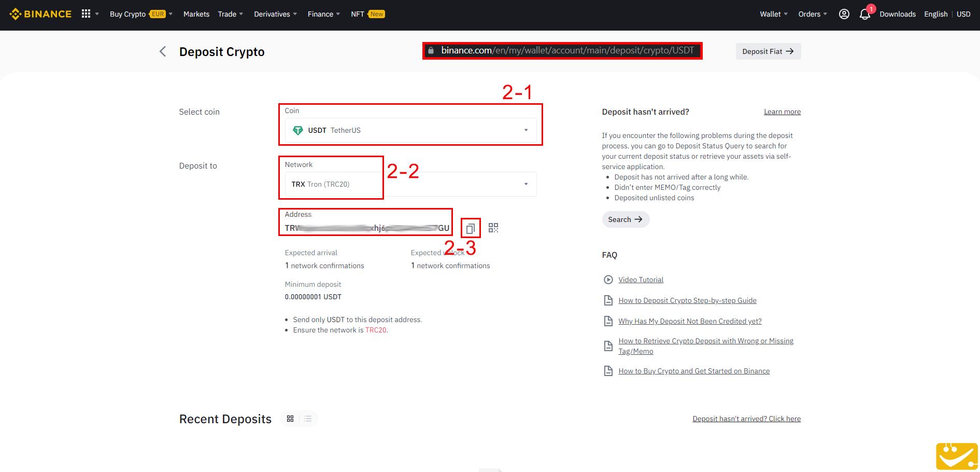Image resolution: width=980 pixels, height=472 pixels.
Task: Click the Deposit Crypto page title
Action: (222, 52)
